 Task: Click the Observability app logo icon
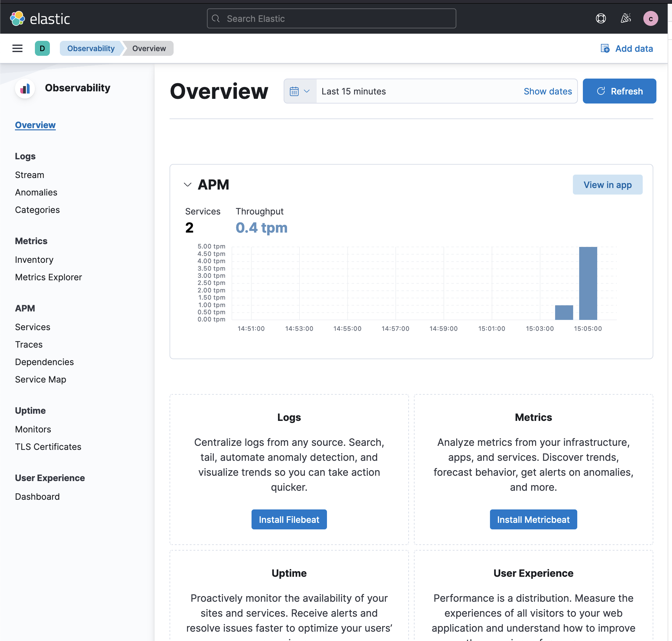tap(25, 89)
